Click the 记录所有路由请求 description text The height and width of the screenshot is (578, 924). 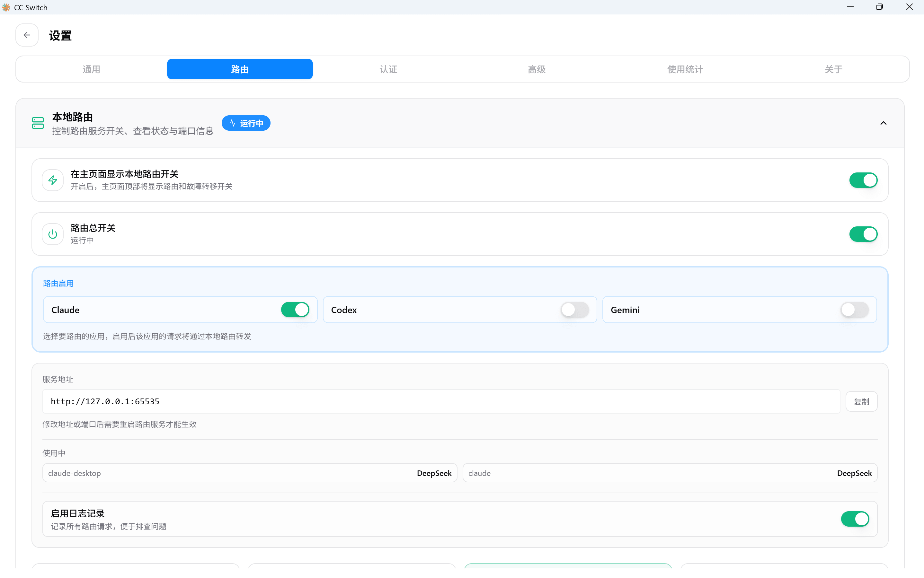(x=109, y=526)
